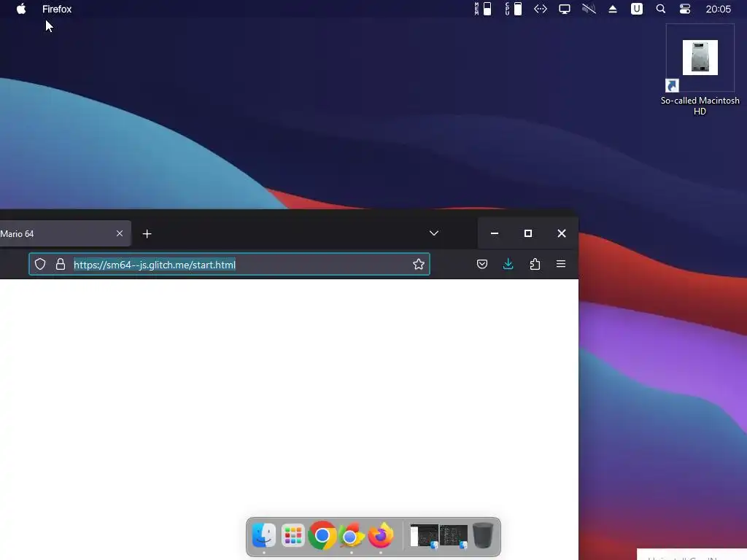Open the Firefox hamburger application menu
Viewport: 747px width, 560px height.
(561, 264)
